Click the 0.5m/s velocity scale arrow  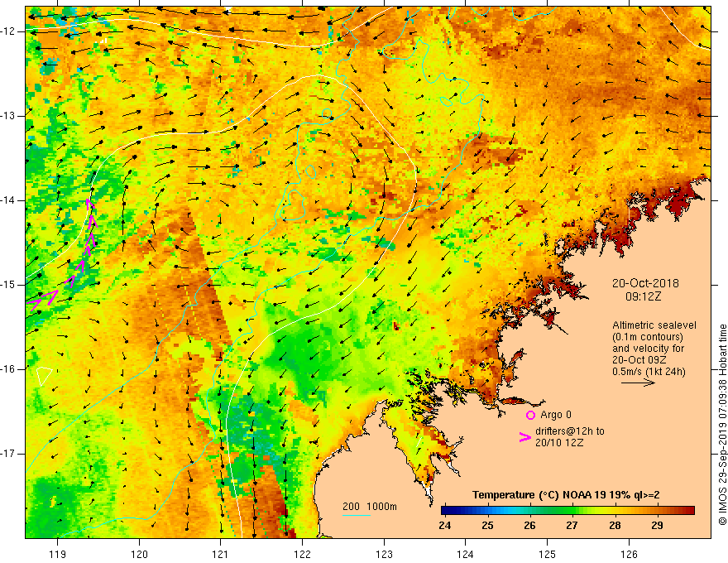click(x=638, y=383)
